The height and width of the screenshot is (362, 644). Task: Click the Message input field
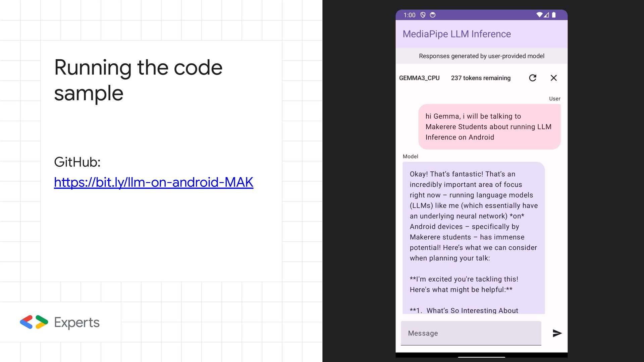[471, 333]
